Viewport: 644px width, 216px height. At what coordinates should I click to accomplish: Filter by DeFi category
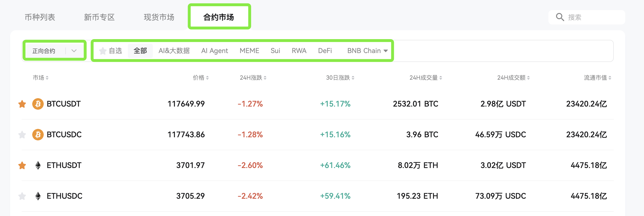tap(325, 51)
